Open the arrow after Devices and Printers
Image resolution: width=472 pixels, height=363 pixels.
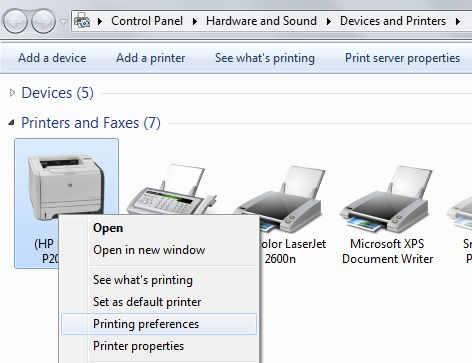pyautogui.click(x=458, y=22)
